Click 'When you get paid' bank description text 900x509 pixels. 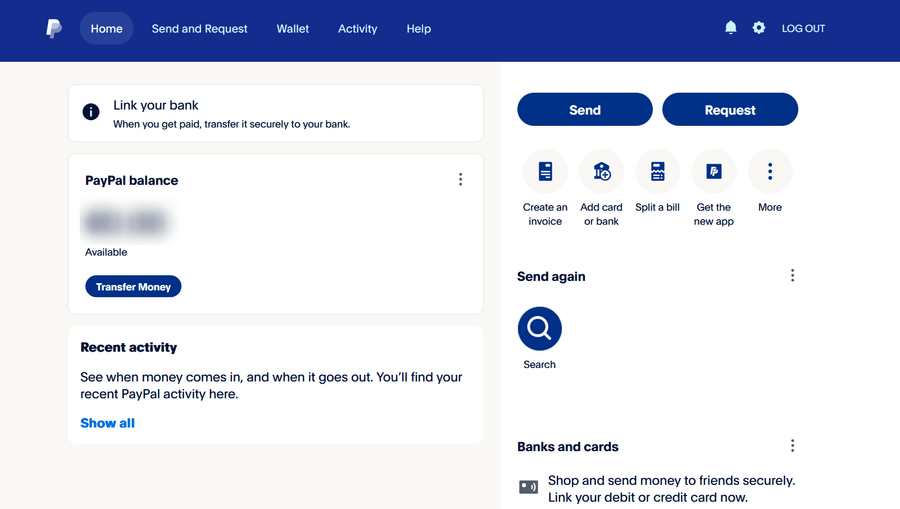point(231,124)
